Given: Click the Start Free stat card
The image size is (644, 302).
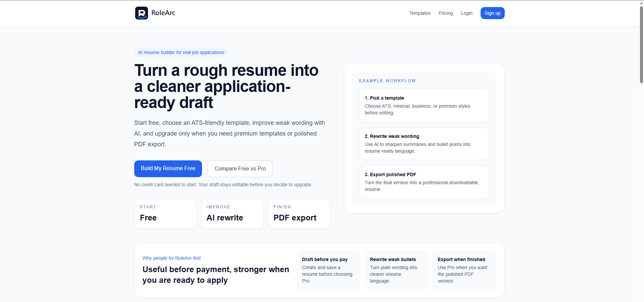Looking at the screenshot, I should 165,214.
